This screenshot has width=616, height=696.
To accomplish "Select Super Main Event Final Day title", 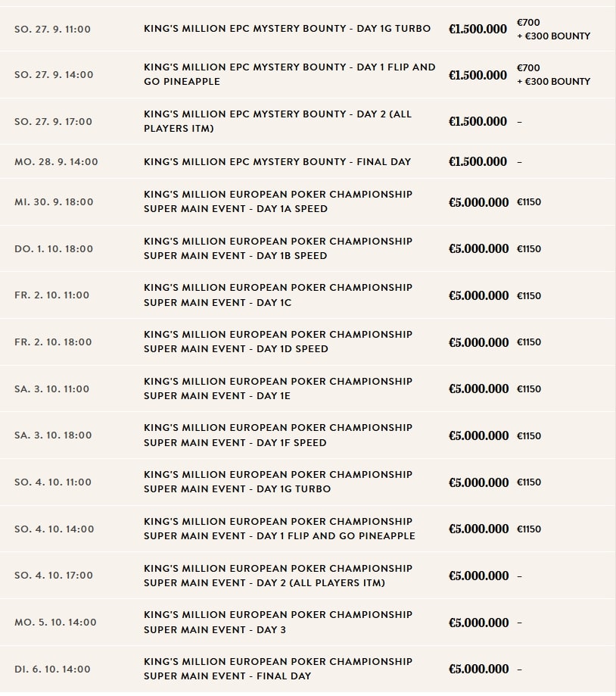I will tap(278, 669).
